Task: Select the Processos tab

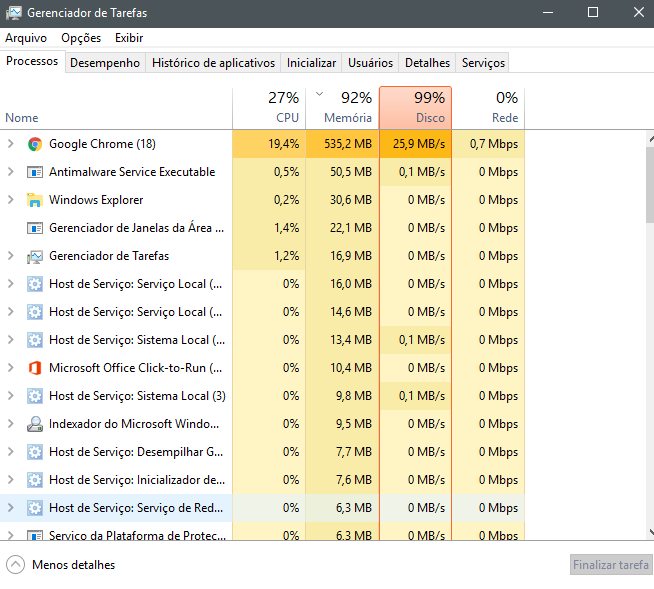Action: pyautogui.click(x=32, y=61)
